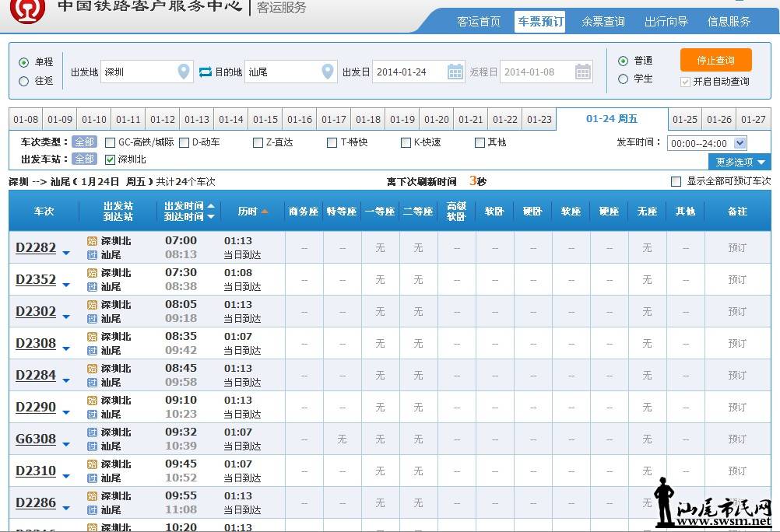Expand D2302 stop details arrow
Image resolution: width=780 pixels, height=532 pixels.
(x=66, y=317)
